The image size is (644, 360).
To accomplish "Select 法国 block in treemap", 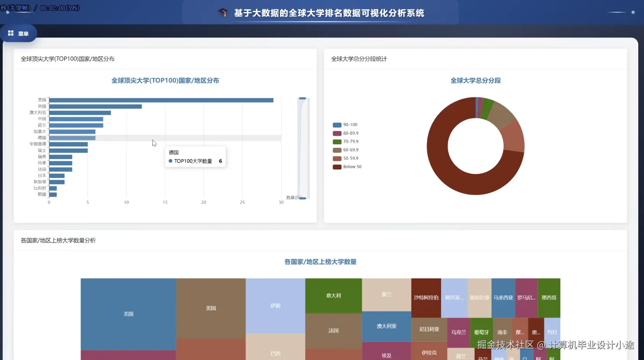I will [333, 331].
